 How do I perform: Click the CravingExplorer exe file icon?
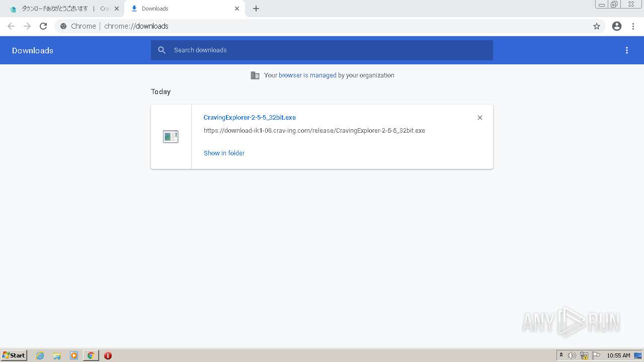pyautogui.click(x=171, y=136)
